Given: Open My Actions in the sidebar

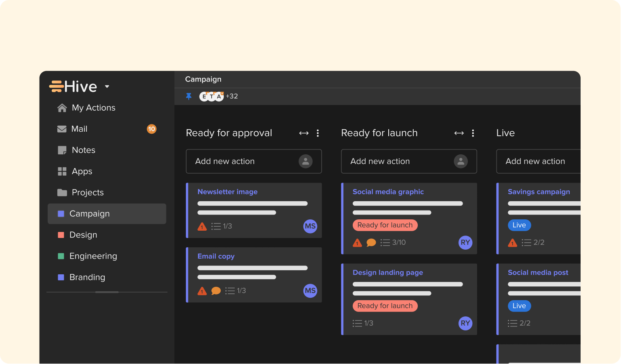Looking at the screenshot, I should click(x=93, y=108).
